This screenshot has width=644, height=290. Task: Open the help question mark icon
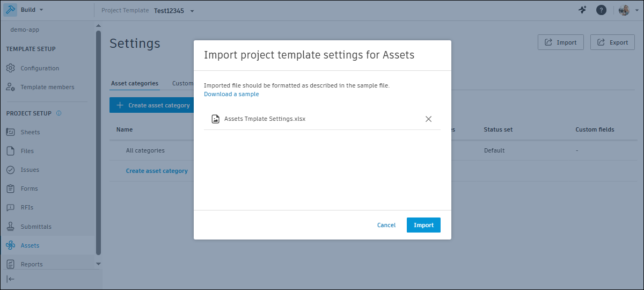(x=602, y=10)
